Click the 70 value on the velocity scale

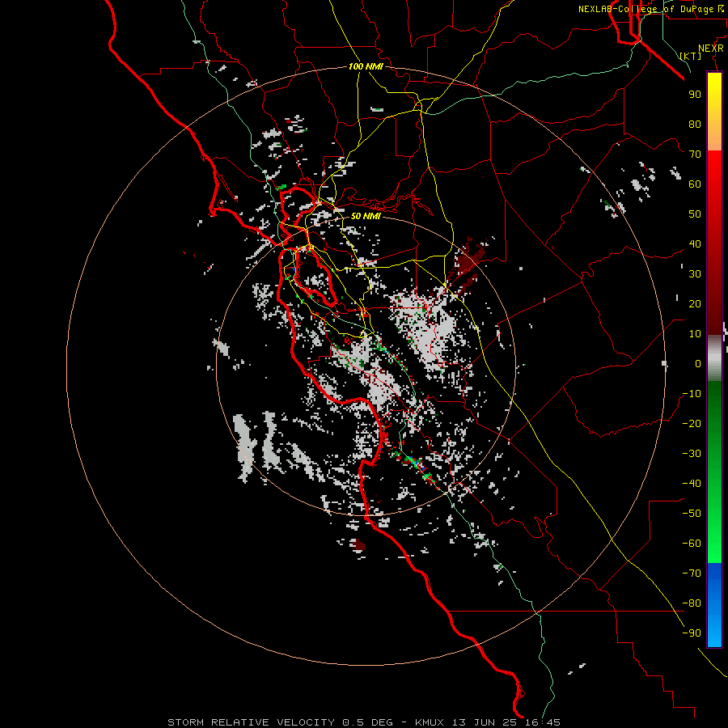click(x=695, y=154)
